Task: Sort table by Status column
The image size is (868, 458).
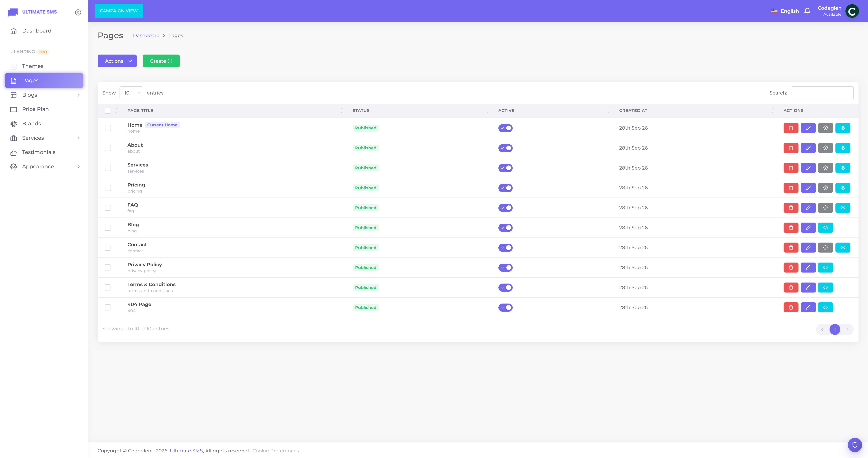Action: (x=420, y=110)
